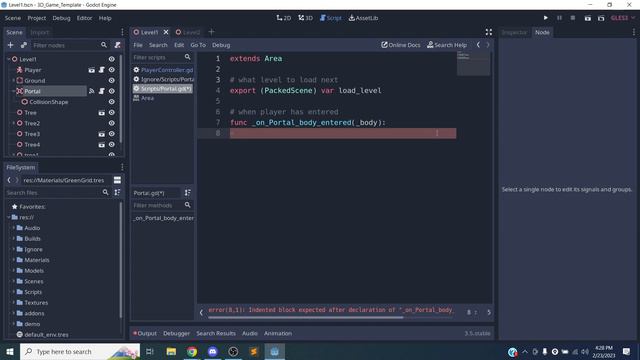
Task: Open Inspector dock options three-dot menu
Action: pos(633,32)
